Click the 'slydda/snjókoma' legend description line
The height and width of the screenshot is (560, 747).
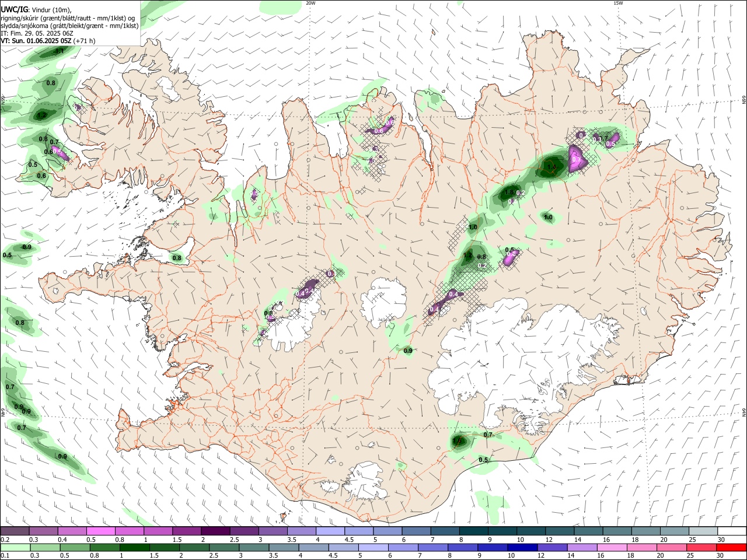point(69,26)
